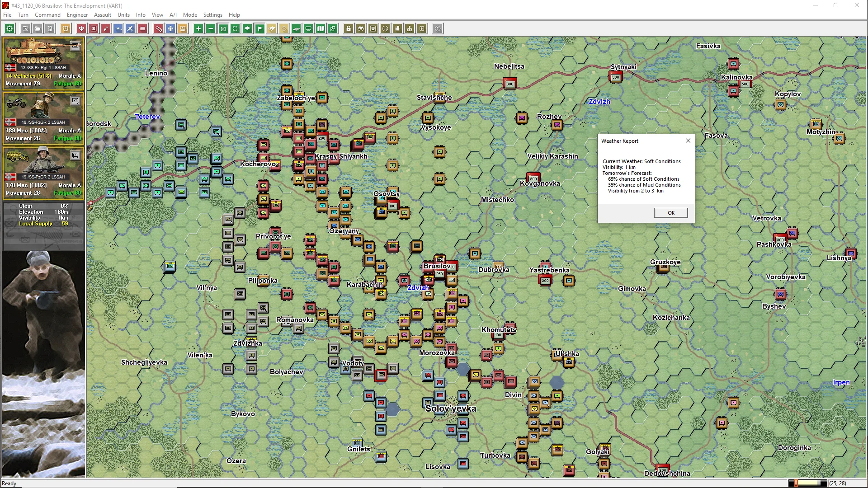Screen dimensions: 868x488
Task: Open the Command menu
Action: click(47, 15)
